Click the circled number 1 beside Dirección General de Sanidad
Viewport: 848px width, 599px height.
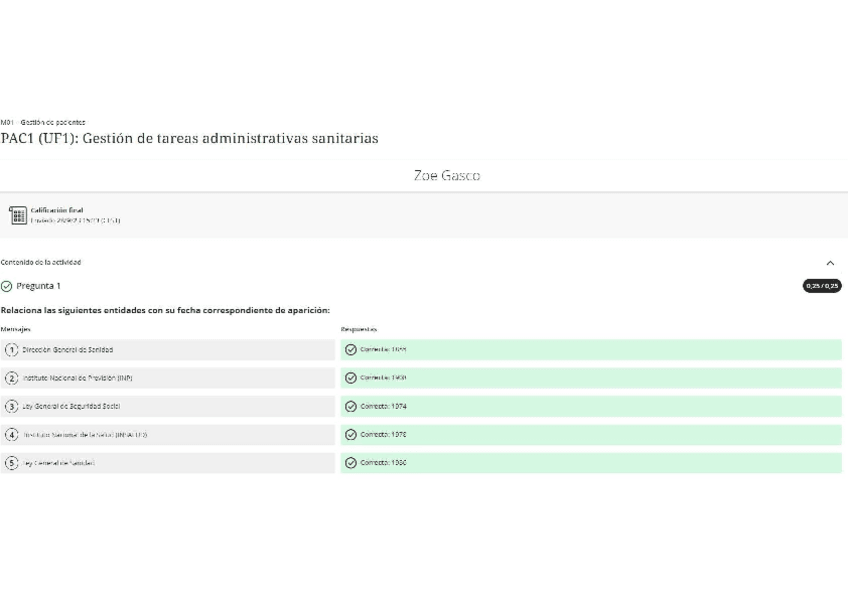click(12, 350)
